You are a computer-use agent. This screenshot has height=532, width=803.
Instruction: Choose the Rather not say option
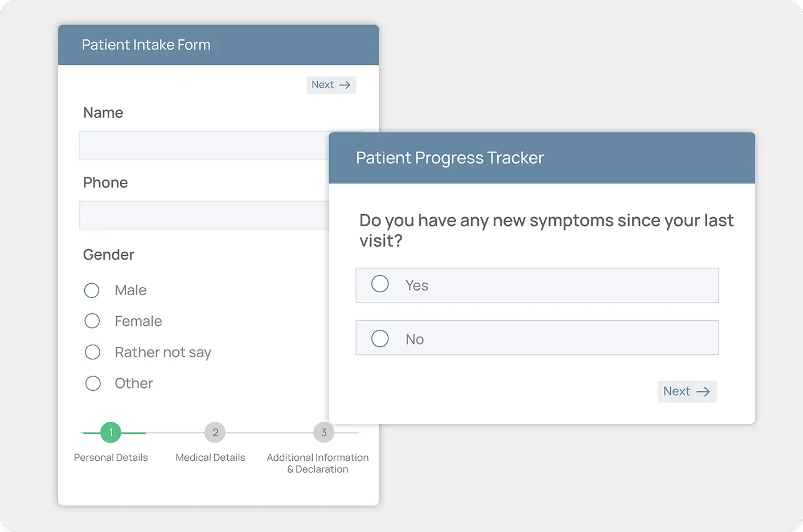(x=92, y=352)
